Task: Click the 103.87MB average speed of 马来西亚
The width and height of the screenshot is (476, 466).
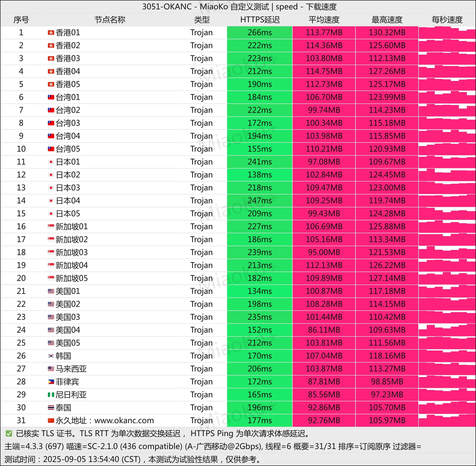Action: [x=324, y=369]
